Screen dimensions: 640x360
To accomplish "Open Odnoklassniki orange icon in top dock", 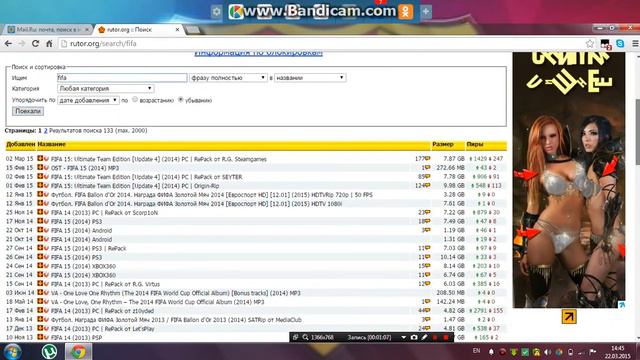I will click(x=406, y=12).
